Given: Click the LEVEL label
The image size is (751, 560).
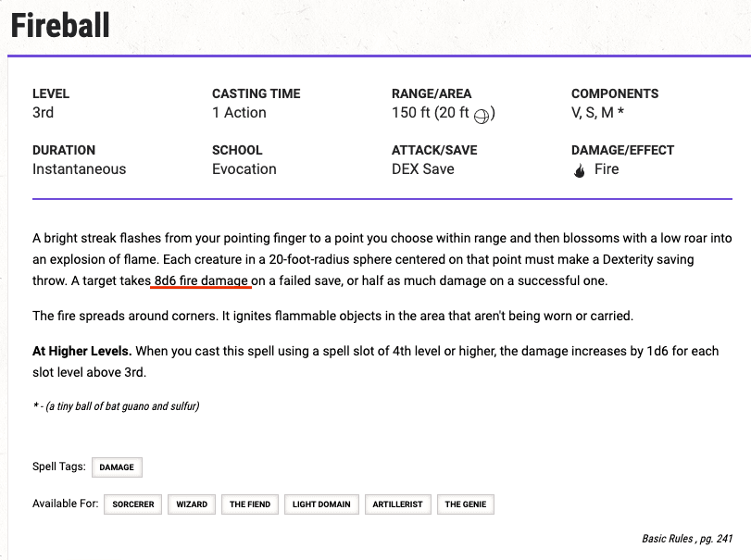Looking at the screenshot, I should (51, 93).
